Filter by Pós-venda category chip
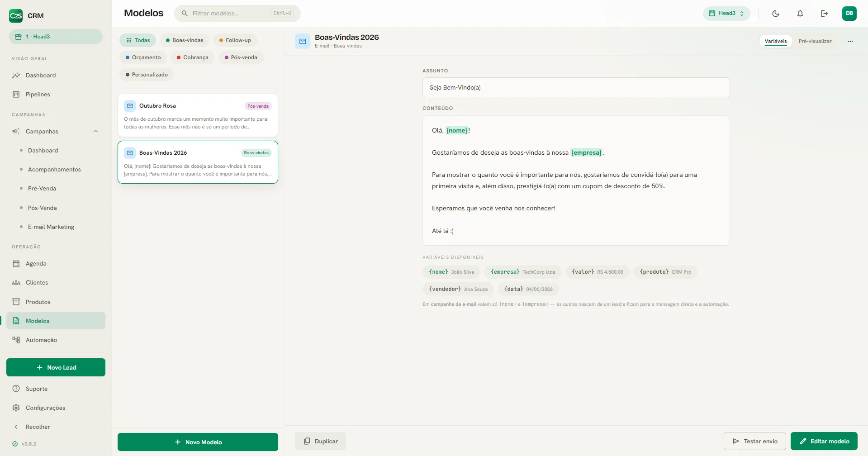Viewport: 868px width, 456px height. coord(241,57)
